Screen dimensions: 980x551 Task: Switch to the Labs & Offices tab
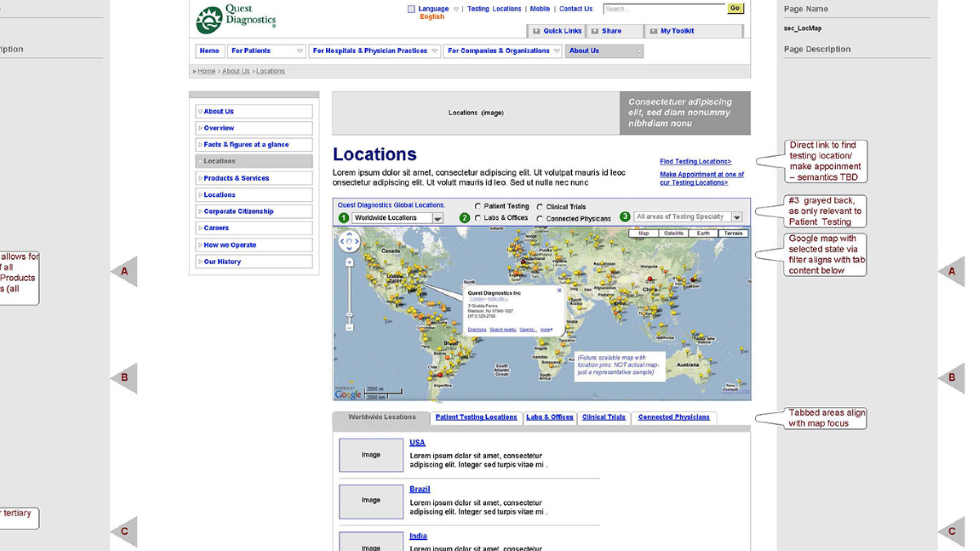click(x=549, y=417)
